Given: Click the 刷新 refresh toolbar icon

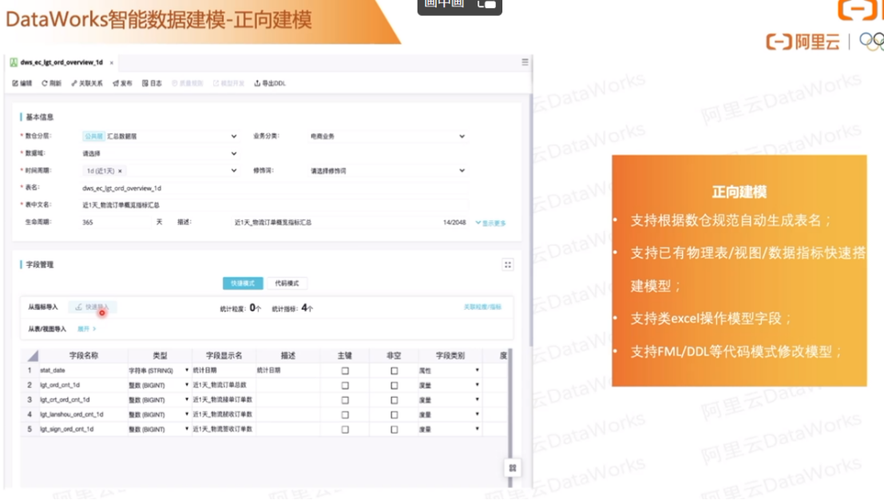Looking at the screenshot, I should [x=51, y=83].
